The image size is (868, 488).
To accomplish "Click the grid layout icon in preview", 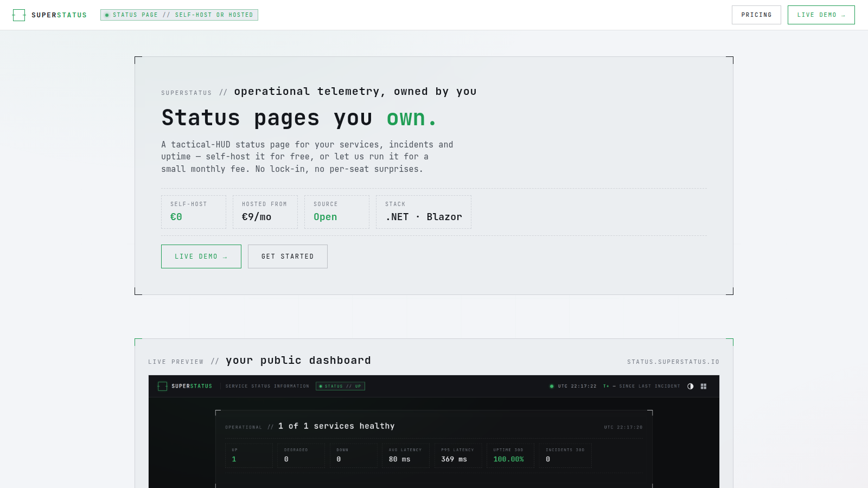I will pyautogui.click(x=704, y=386).
